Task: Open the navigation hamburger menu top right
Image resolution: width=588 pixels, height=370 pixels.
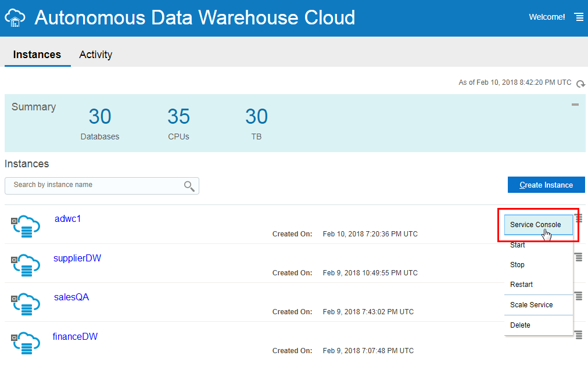Action: pyautogui.click(x=579, y=17)
